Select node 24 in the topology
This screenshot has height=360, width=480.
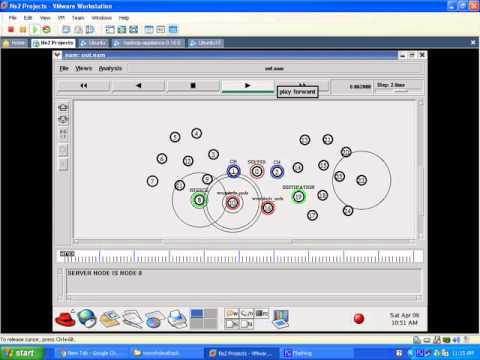coord(348,211)
